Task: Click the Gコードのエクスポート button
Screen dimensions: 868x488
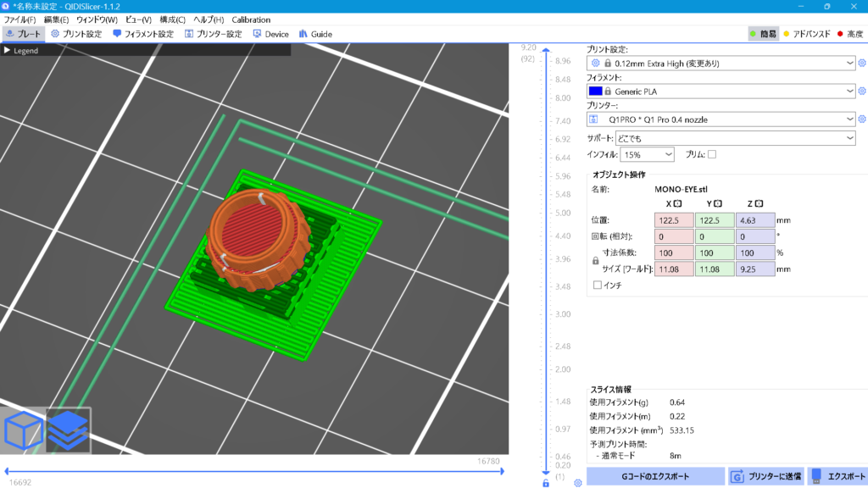Action: tap(654, 476)
